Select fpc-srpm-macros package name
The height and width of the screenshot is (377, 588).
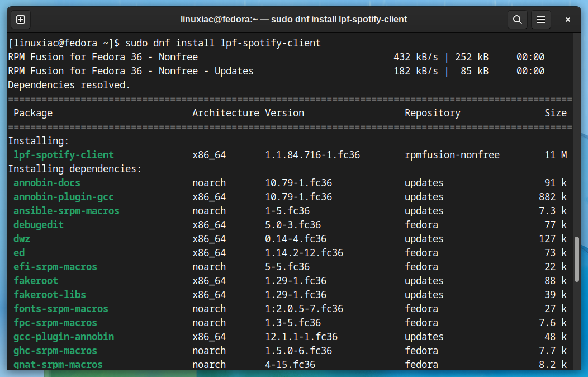tap(55, 323)
